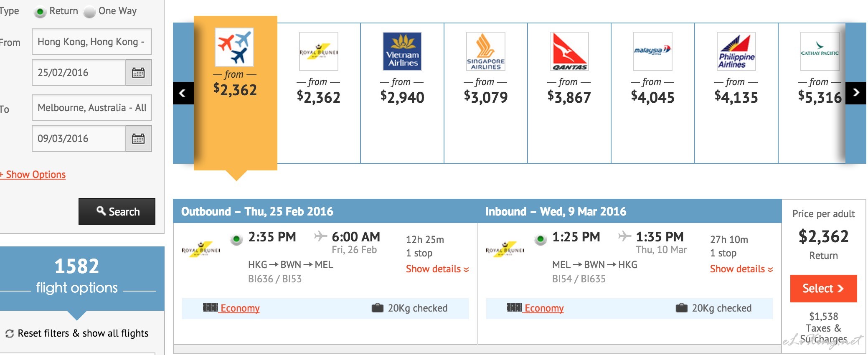This screenshot has width=868, height=355.
Task: Pick the Cathay Pacific fare tile
Action: (x=812, y=93)
